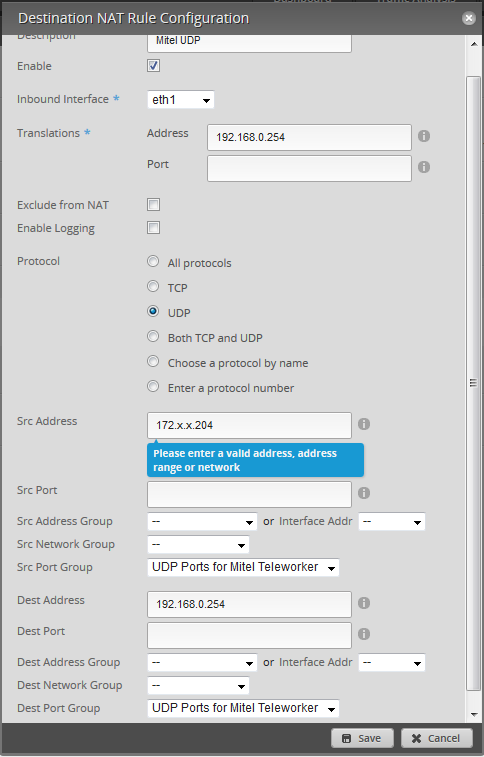Open Src Interface Addr dropdown
The image size is (484, 757).
click(392, 521)
